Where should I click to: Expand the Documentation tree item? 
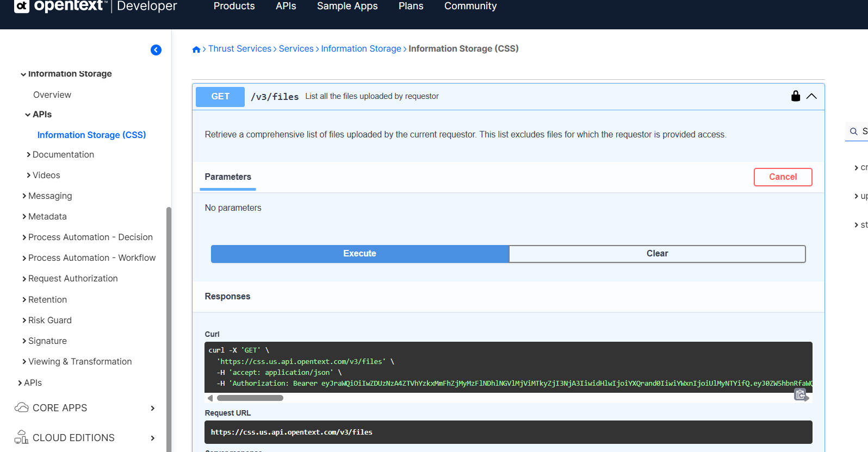pyautogui.click(x=28, y=155)
